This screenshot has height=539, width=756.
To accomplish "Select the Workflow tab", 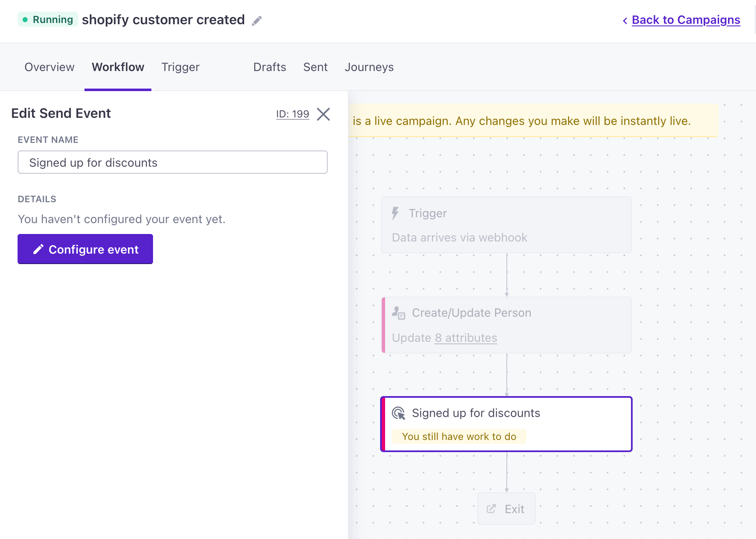I will 118,67.
